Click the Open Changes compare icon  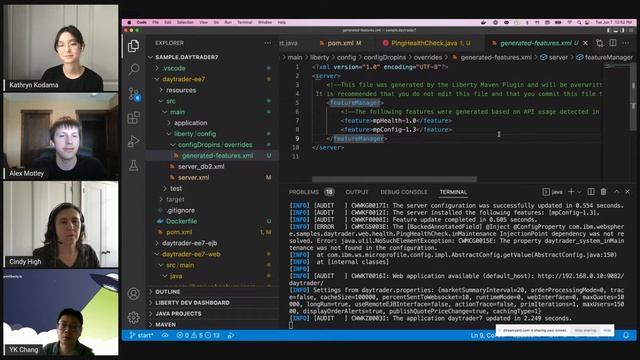point(600,43)
